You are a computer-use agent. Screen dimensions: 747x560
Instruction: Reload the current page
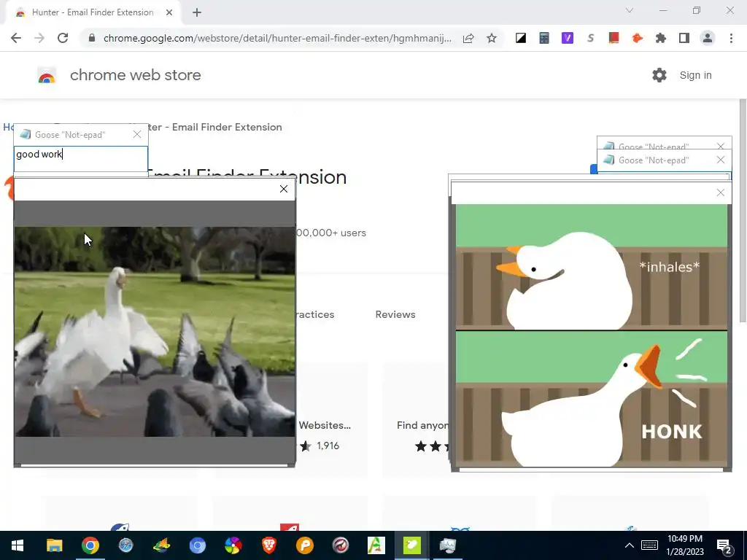[63, 38]
